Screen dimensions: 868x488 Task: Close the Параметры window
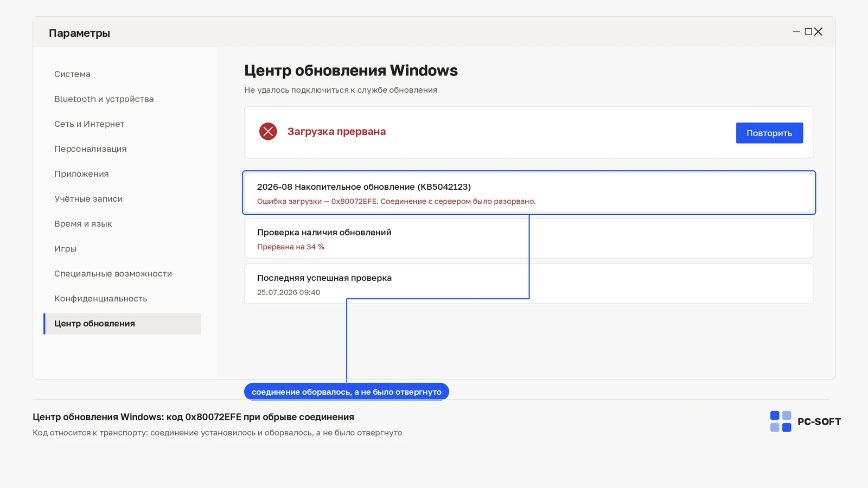818,32
